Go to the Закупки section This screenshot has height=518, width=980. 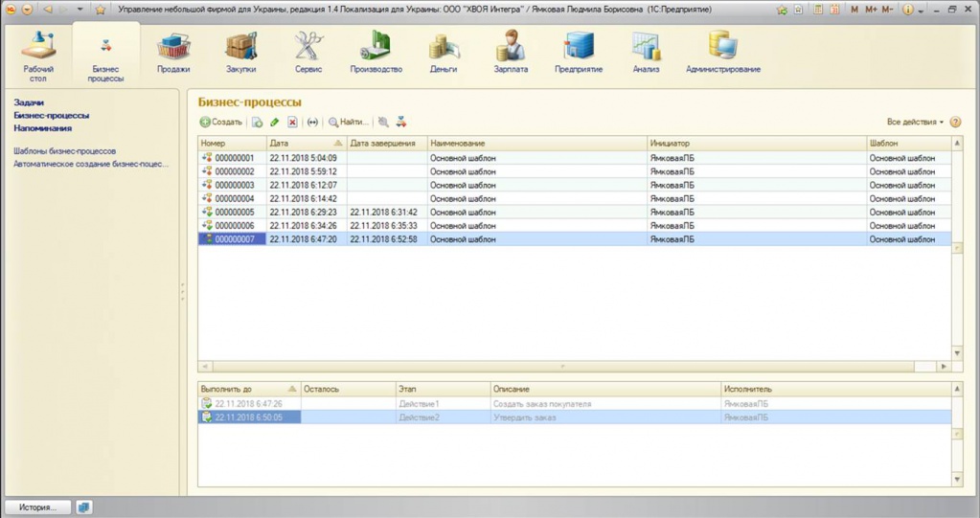pos(240,53)
